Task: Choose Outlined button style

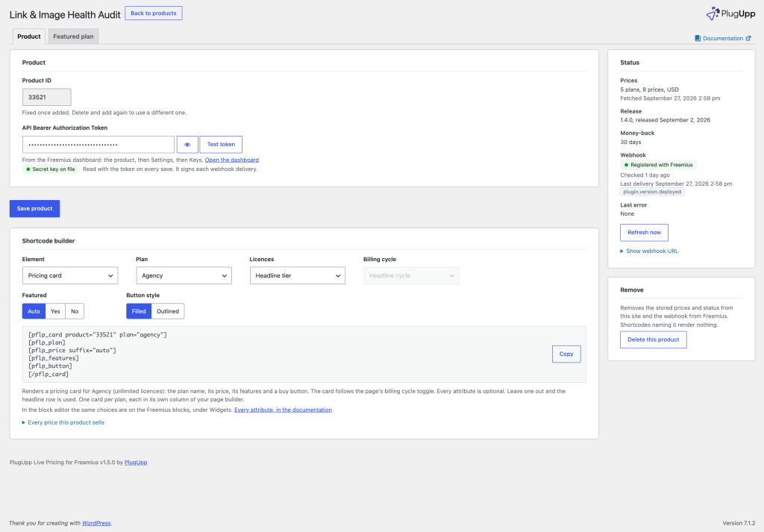Action: (x=168, y=311)
